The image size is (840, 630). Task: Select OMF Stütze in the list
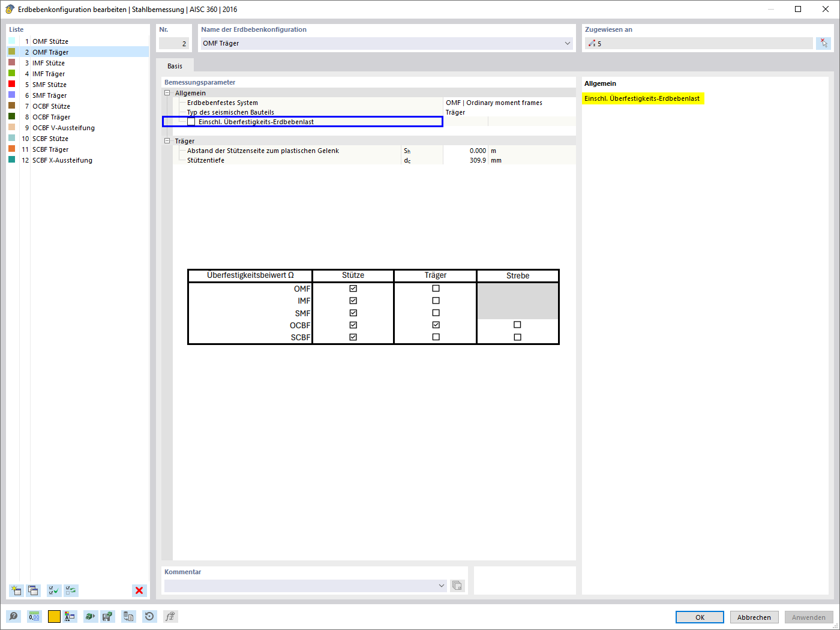tap(78, 41)
